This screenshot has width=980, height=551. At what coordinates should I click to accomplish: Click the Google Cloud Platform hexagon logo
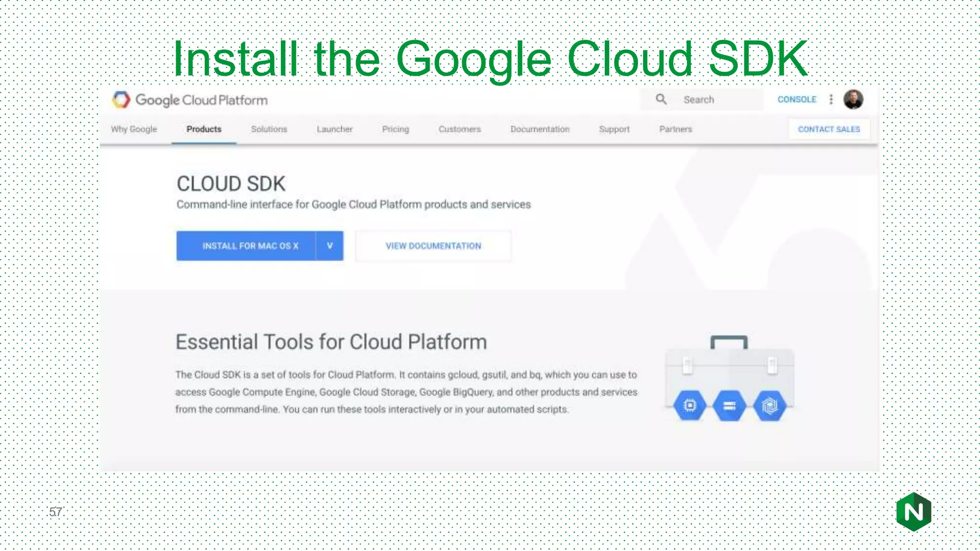coord(121,100)
